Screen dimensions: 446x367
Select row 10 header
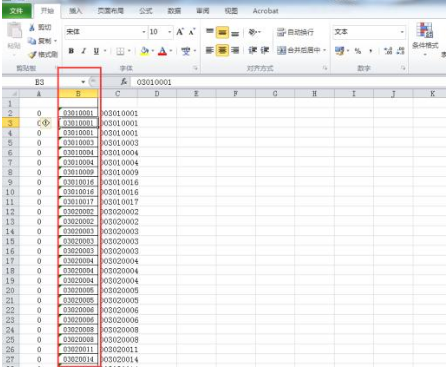pyautogui.click(x=10, y=192)
